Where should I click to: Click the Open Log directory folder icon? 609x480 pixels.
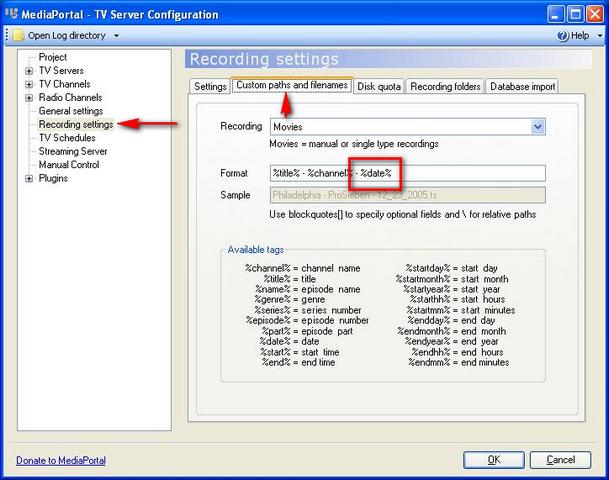[17, 35]
